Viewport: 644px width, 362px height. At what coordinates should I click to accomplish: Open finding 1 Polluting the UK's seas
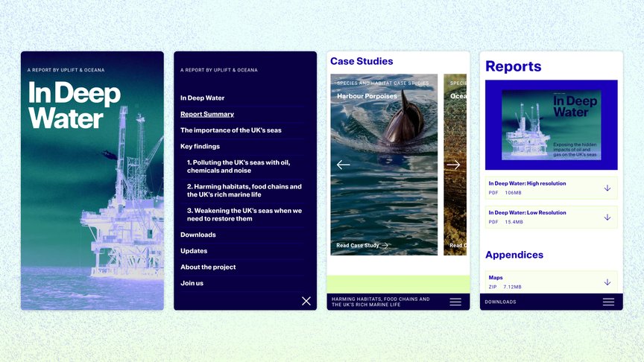pyautogui.click(x=239, y=166)
